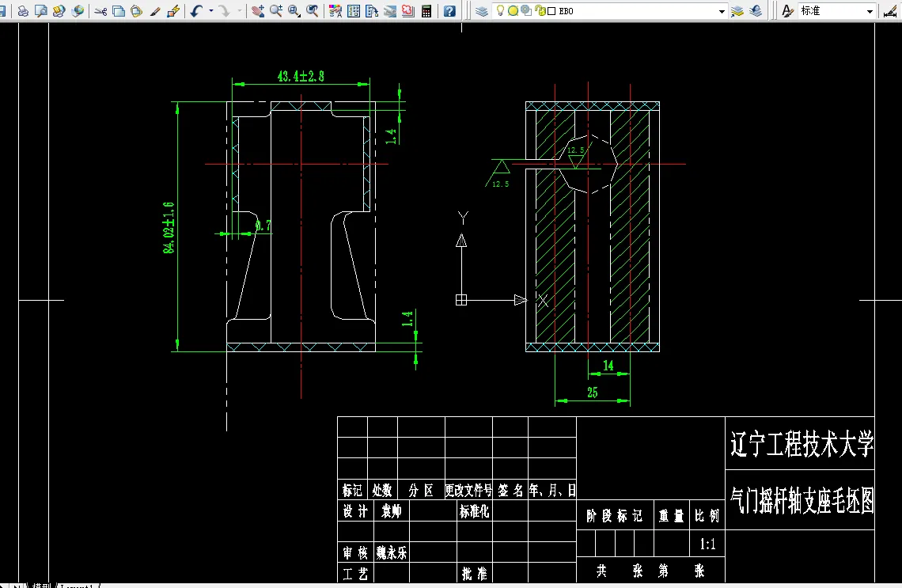Select the 14 dimension under right view
The image size is (902, 588).
pyautogui.click(x=608, y=366)
